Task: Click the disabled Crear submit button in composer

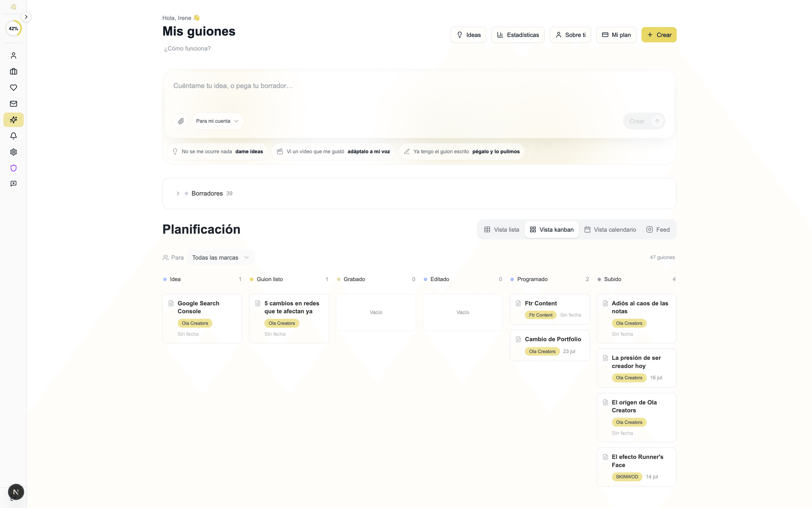Action: 644,121
